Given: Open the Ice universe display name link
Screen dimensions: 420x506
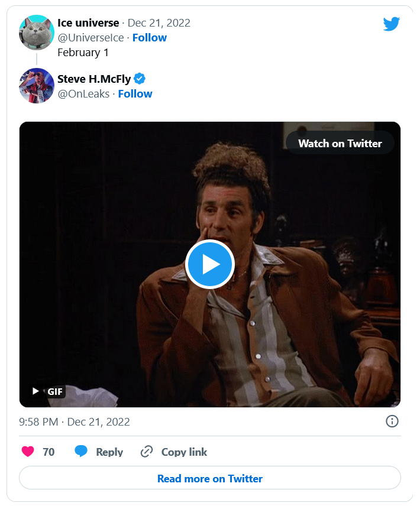Looking at the screenshot, I should (x=88, y=23).
